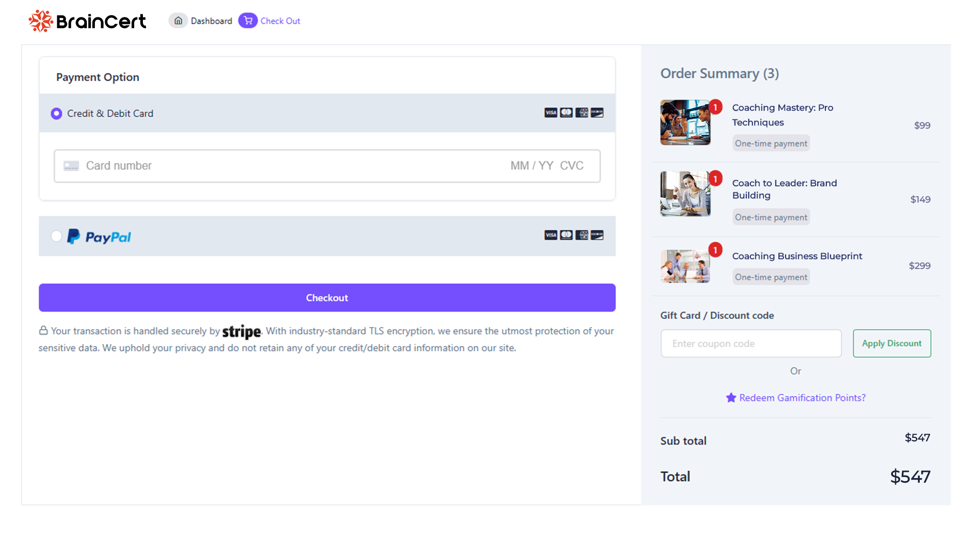Click the purple shopping cart icon
The width and height of the screenshot is (980, 551).
[248, 20]
